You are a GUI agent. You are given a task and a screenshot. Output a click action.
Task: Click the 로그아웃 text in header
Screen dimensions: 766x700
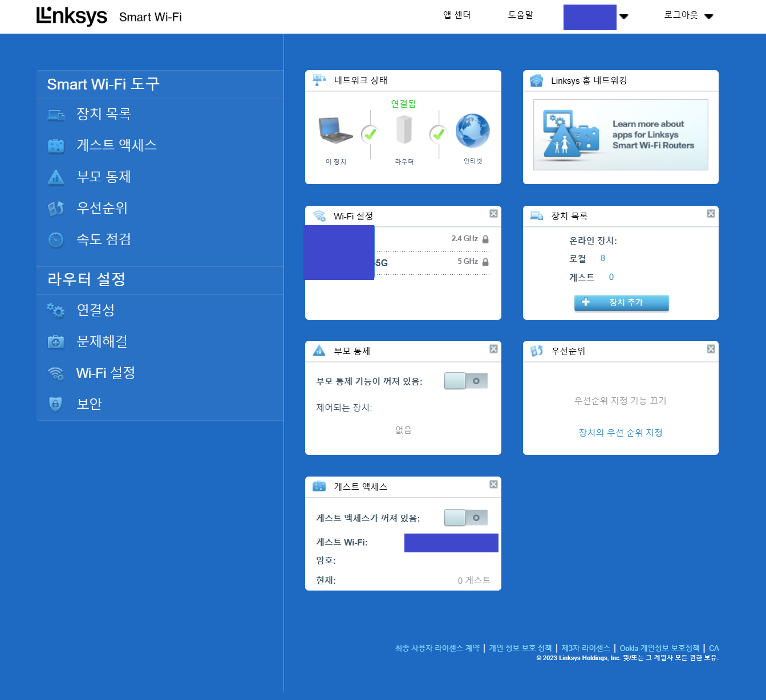point(681,15)
